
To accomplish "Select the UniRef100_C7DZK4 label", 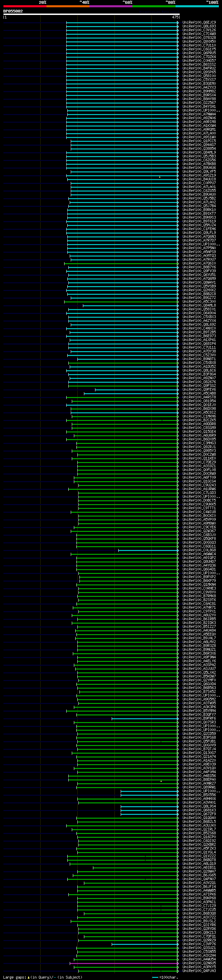I will click(x=199, y=57).
